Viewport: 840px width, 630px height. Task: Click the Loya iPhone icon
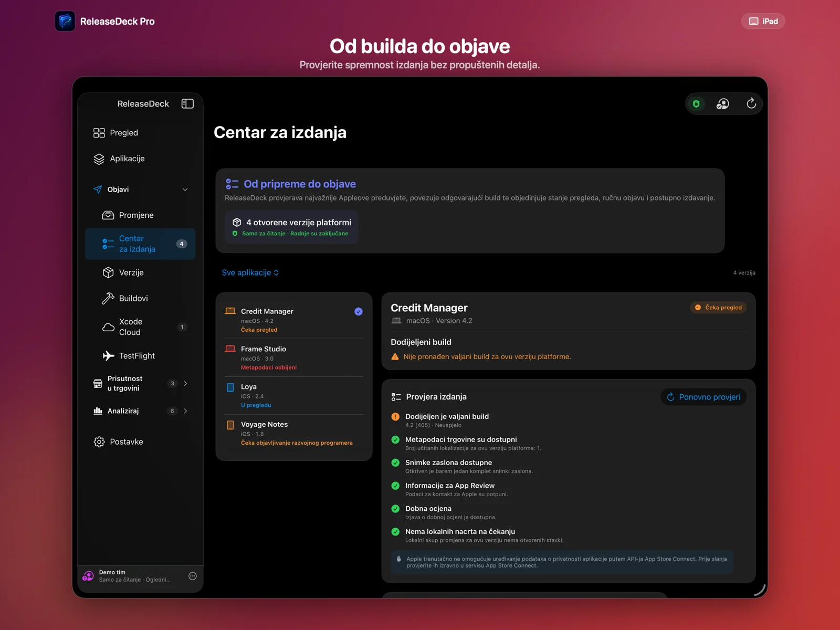pyautogui.click(x=230, y=387)
